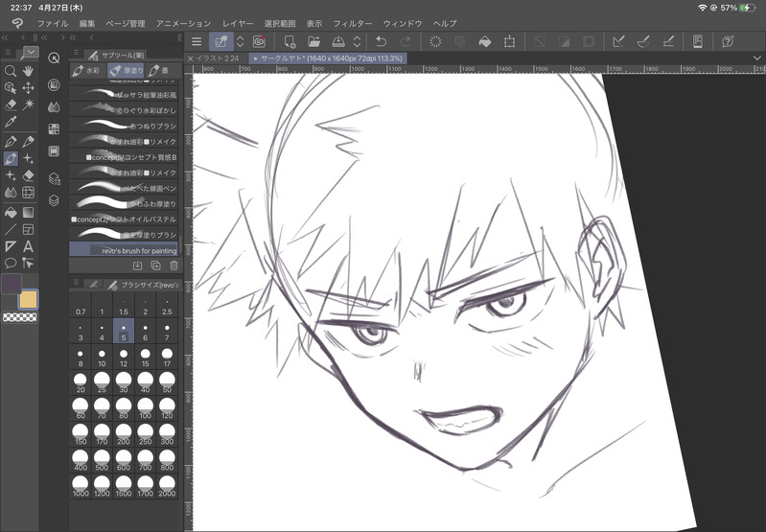Select the Text tool

point(28,246)
